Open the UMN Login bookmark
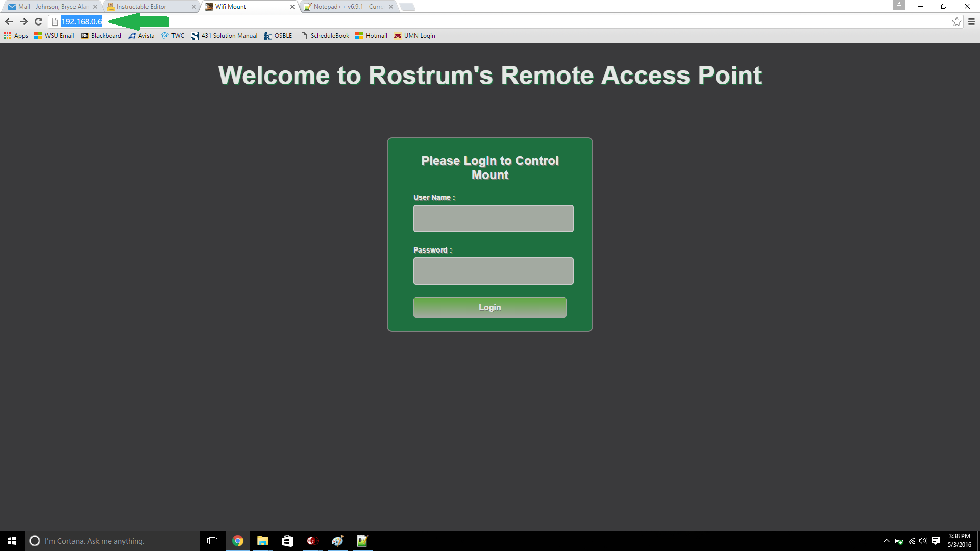 pyautogui.click(x=414, y=36)
